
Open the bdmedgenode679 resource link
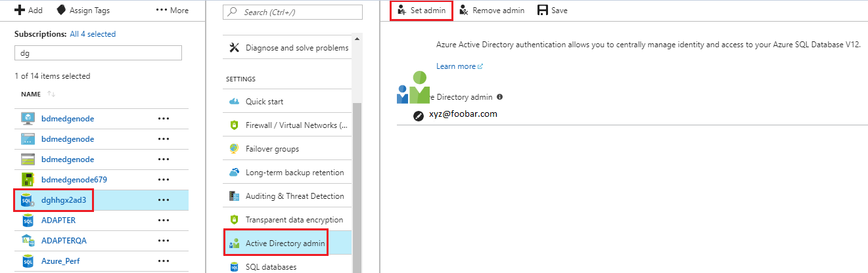[74, 180]
